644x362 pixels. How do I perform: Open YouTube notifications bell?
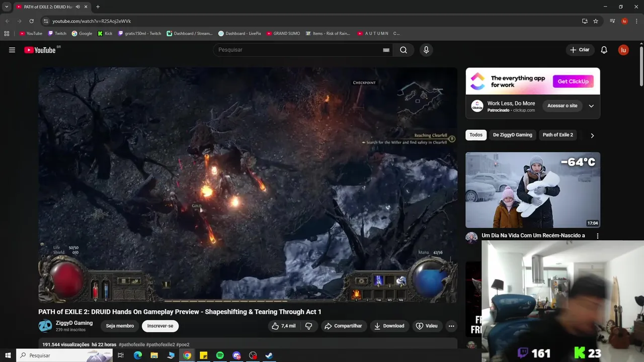click(x=604, y=50)
